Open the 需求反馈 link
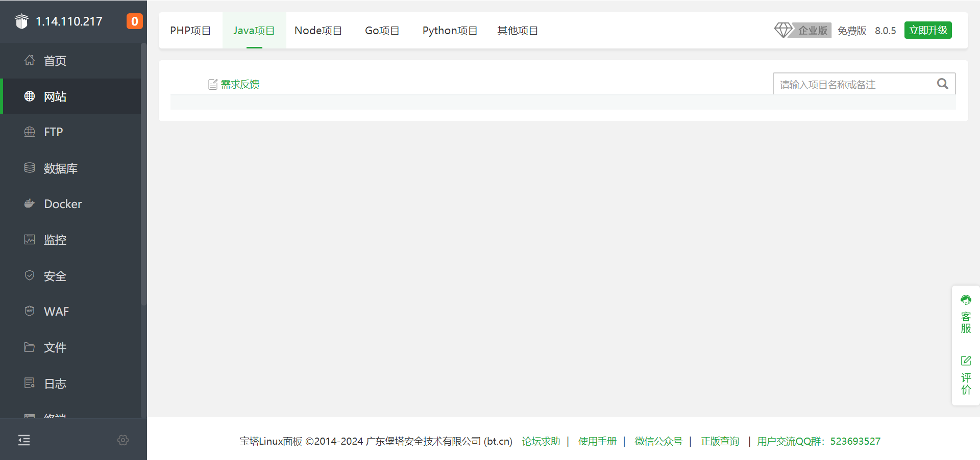980x460 pixels. [x=240, y=84]
